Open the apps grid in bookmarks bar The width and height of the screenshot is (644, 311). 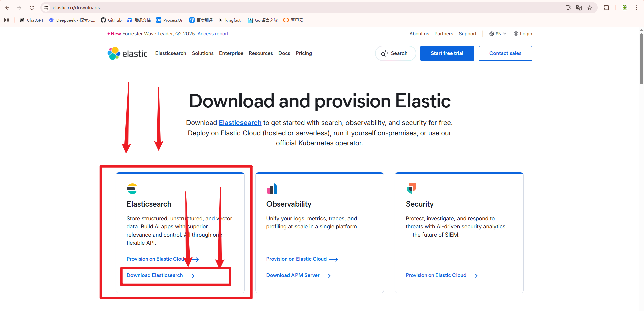[x=7, y=20]
